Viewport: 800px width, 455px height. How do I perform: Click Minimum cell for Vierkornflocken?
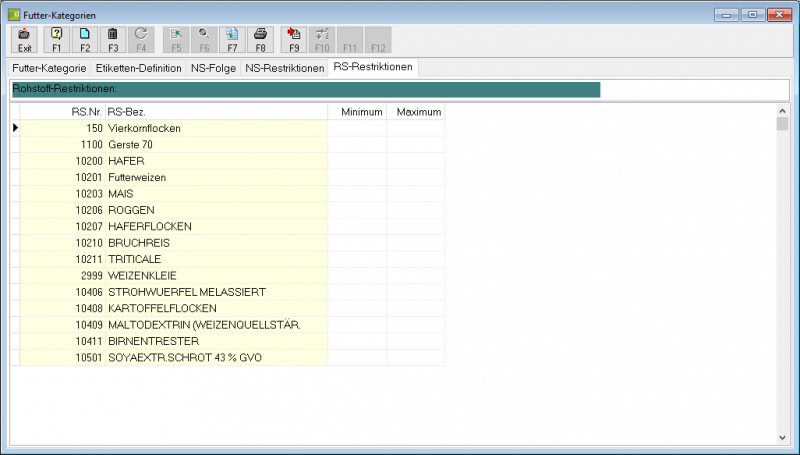[357, 128]
